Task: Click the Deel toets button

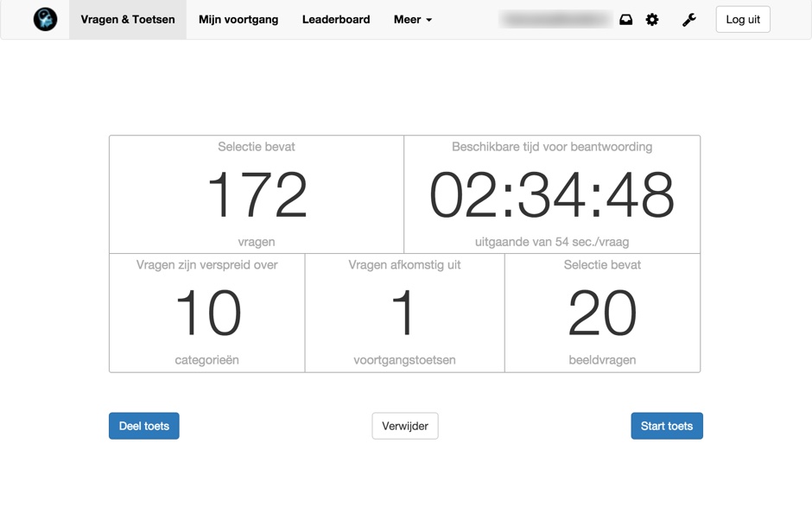Action: tap(144, 426)
